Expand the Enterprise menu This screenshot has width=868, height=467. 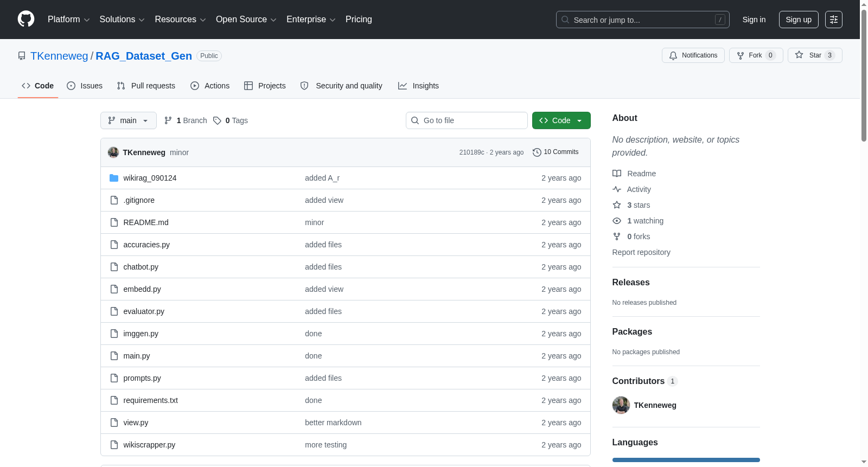tap(311, 20)
